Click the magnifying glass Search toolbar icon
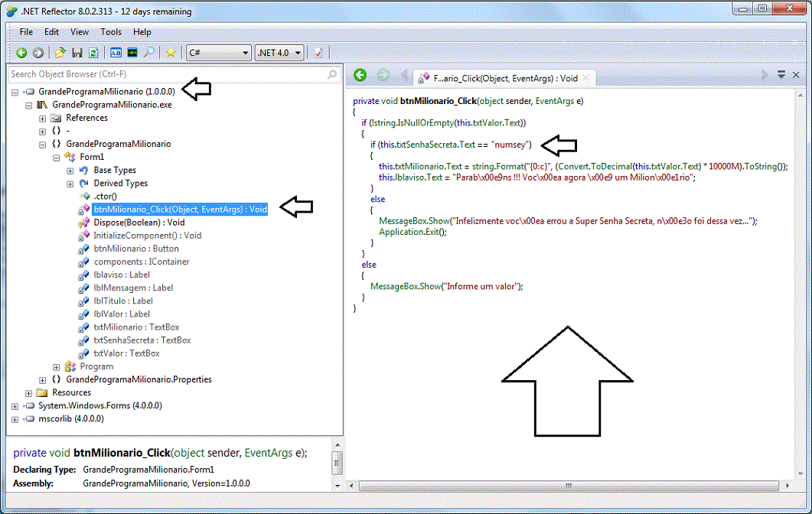 click(x=148, y=52)
